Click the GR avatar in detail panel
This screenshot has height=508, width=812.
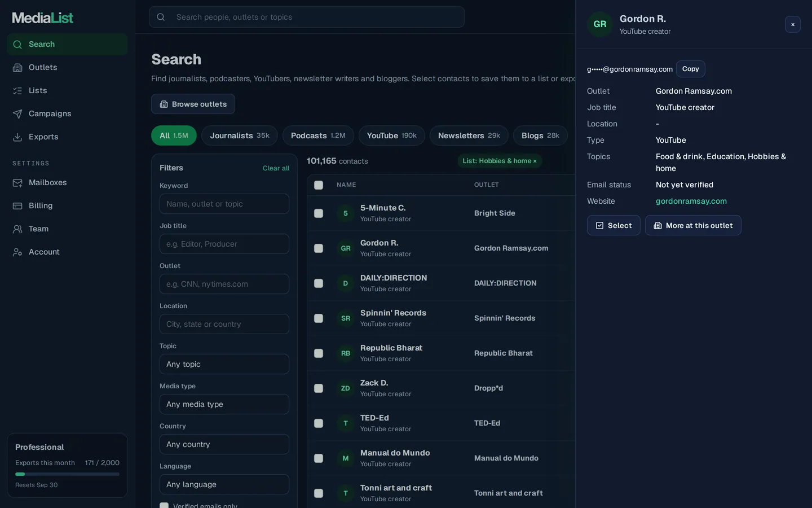pos(600,24)
